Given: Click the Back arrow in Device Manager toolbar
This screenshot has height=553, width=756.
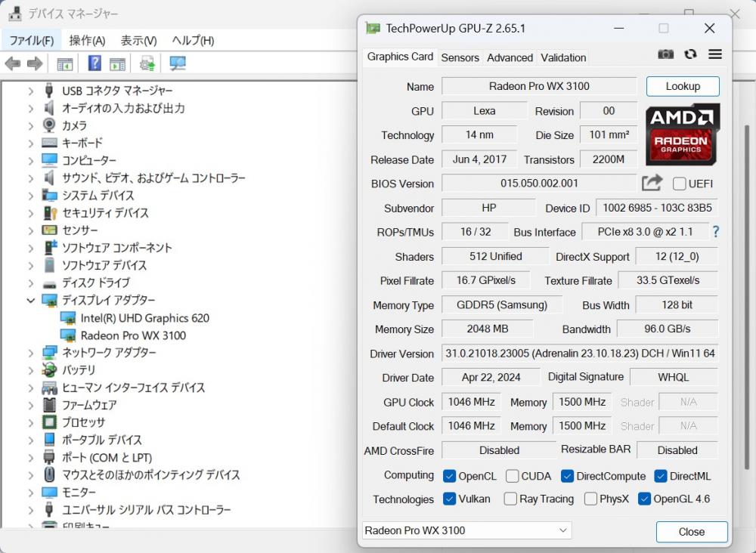Looking at the screenshot, I should click(x=13, y=63).
